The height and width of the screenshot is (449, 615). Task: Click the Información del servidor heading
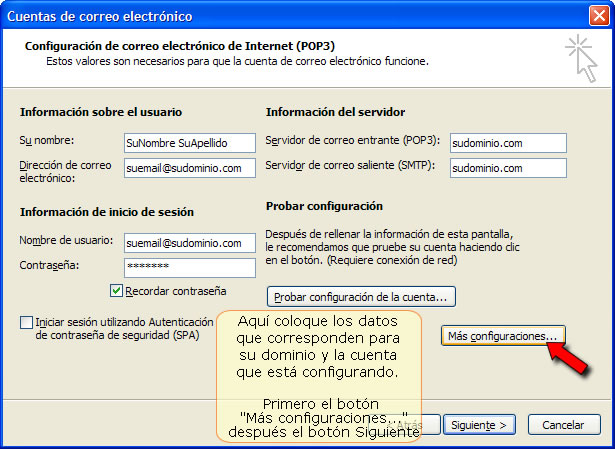[335, 112]
